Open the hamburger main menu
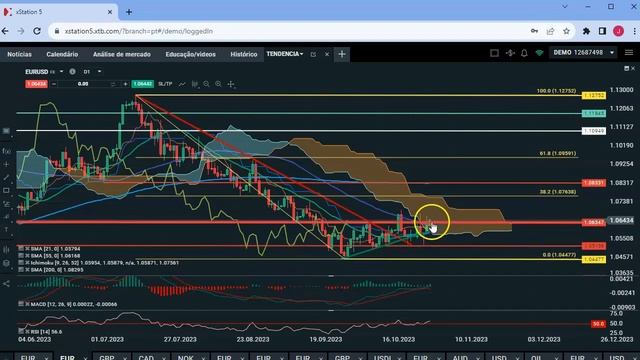The height and width of the screenshot is (360, 640). tap(629, 53)
